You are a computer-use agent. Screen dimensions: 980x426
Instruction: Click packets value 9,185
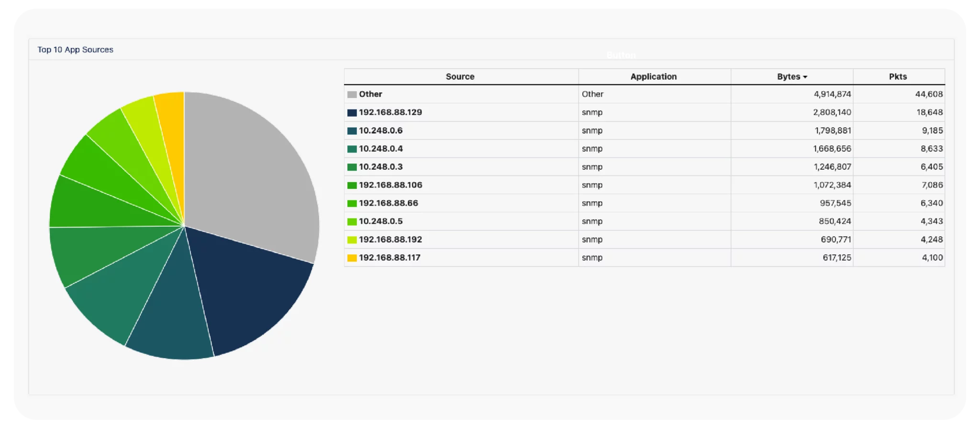click(933, 131)
